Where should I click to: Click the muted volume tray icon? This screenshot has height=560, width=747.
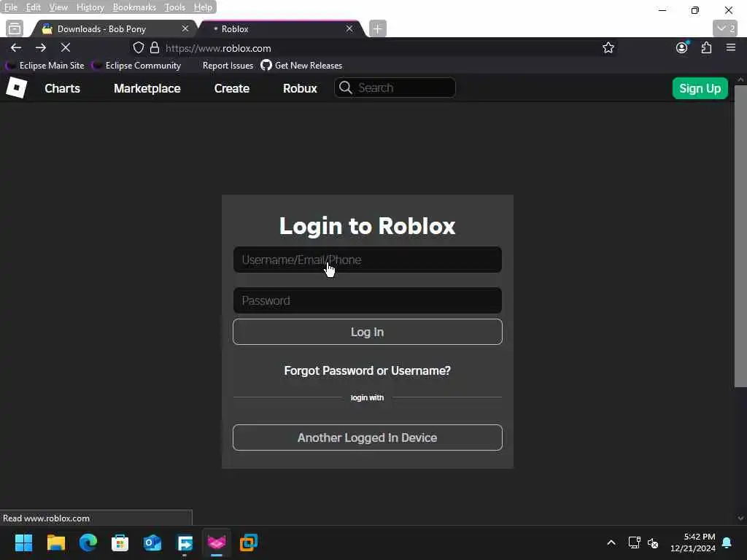[653, 542]
